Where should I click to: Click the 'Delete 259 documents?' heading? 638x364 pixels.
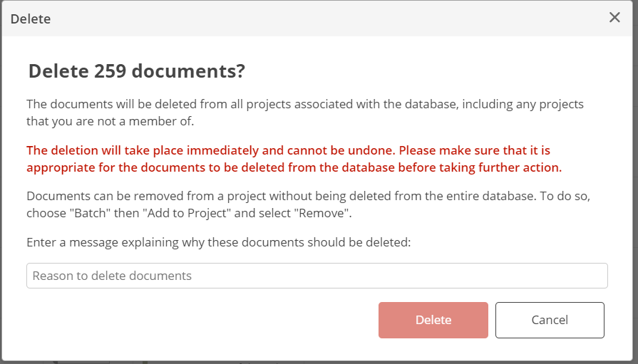click(x=137, y=71)
